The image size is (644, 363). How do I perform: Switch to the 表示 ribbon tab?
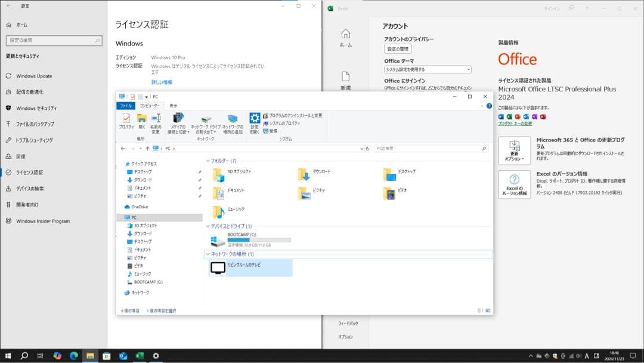click(174, 106)
